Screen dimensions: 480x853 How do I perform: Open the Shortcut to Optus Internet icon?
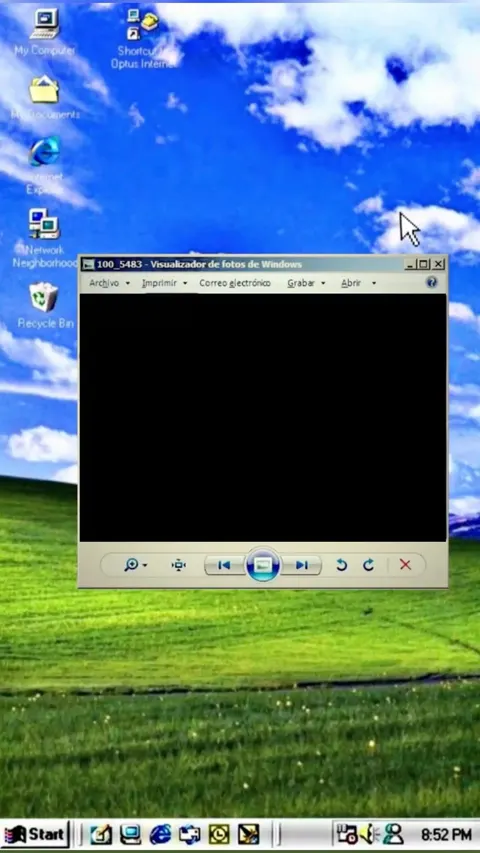pos(143,23)
